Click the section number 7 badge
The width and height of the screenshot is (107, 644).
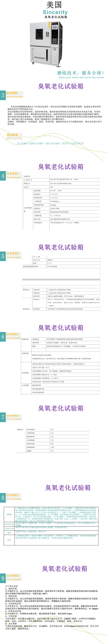tap(3, 417)
